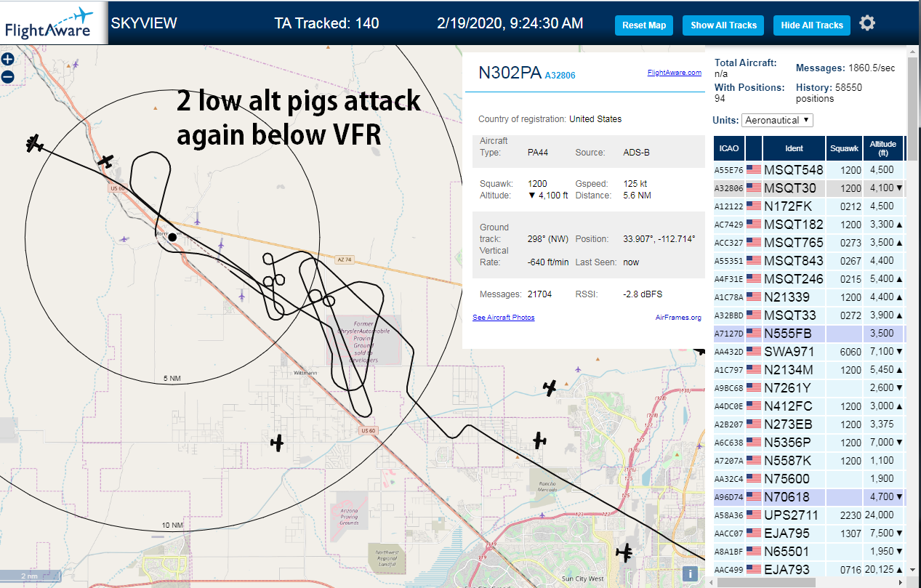Click Hide All Tracks button
The image size is (921, 588).
[812, 25]
